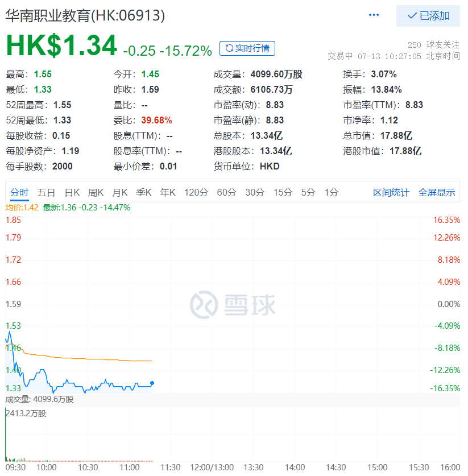Click the latest price dot on chart
The height and width of the screenshot is (476, 468).
[152, 383]
